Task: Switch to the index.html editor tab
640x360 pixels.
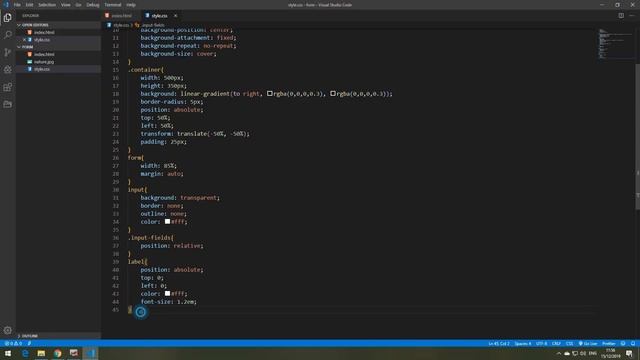Action: coord(121,16)
